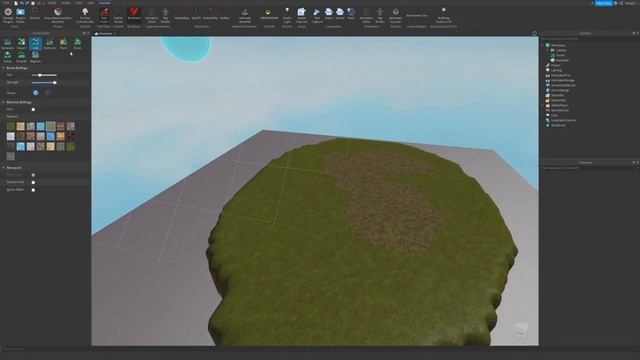Pick the Leafy Grass material swatch
640x360 pixels.
tap(71, 146)
